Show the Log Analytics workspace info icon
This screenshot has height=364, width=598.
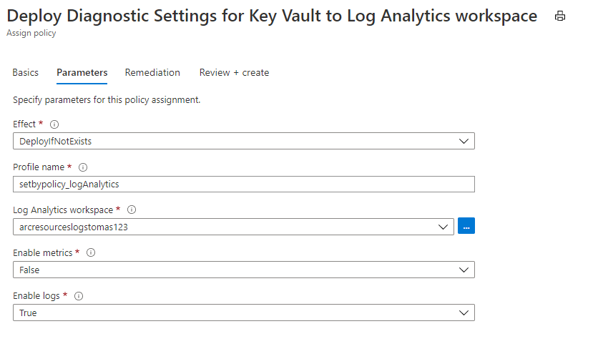pyautogui.click(x=132, y=210)
